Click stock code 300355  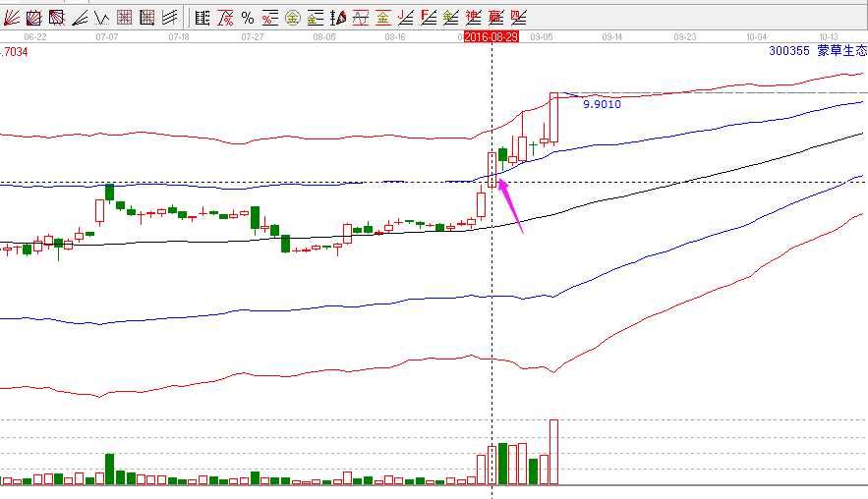[789, 50]
